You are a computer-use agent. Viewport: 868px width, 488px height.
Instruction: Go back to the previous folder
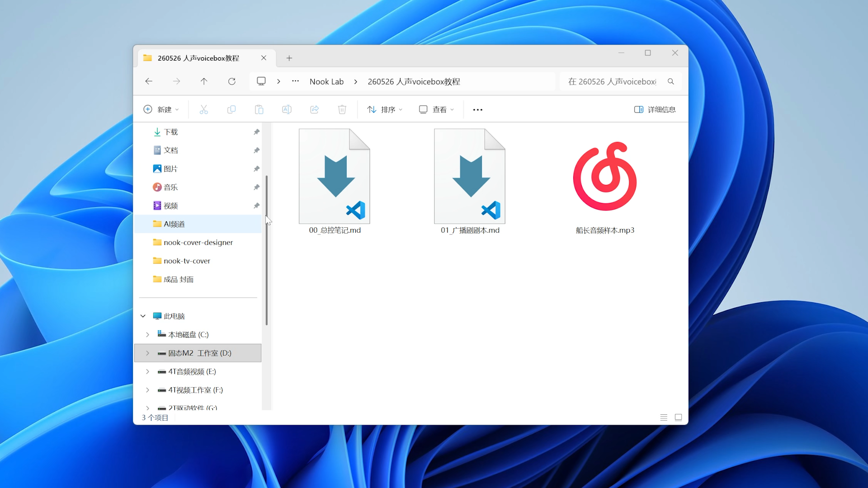point(149,81)
